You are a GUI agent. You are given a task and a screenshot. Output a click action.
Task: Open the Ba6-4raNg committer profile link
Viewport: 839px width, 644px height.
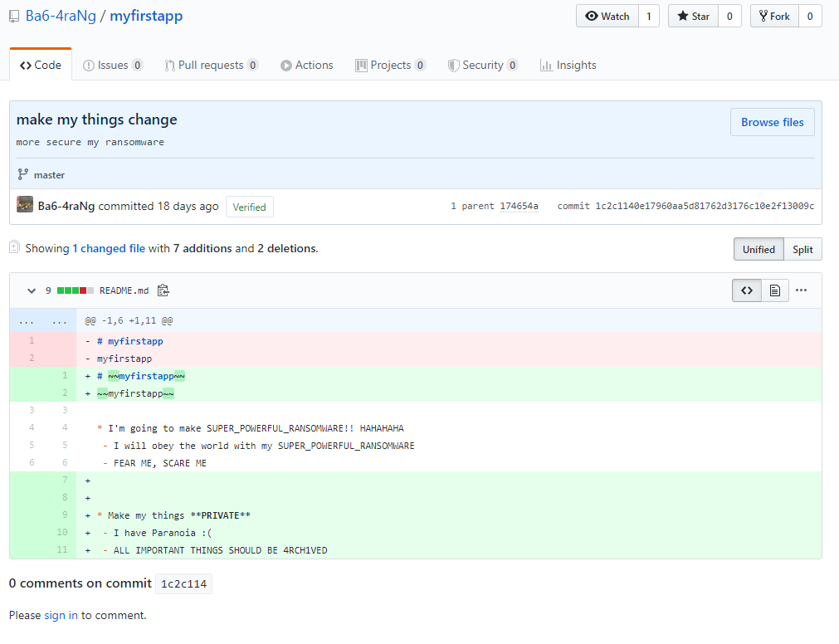point(66,206)
